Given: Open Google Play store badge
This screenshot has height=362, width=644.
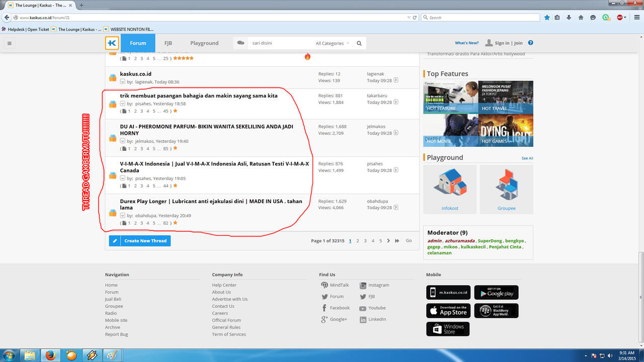Looking at the screenshot, I should click(496, 293).
